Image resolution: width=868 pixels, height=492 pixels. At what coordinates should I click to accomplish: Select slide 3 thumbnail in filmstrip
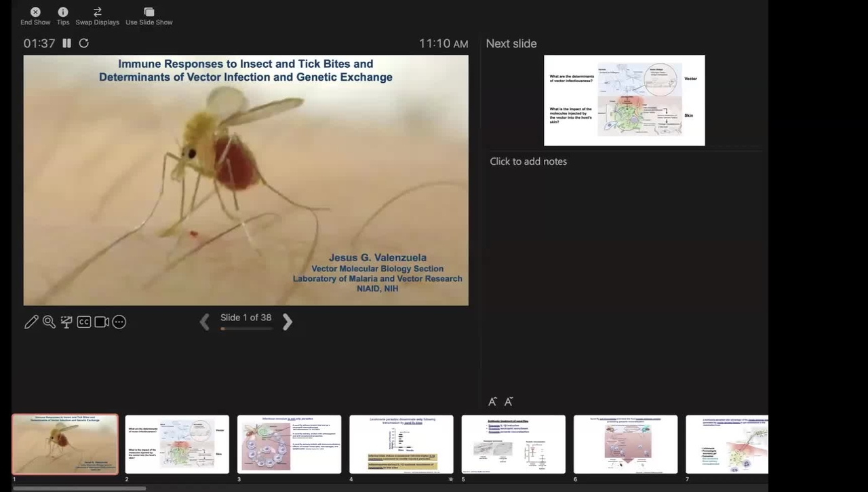(x=289, y=444)
